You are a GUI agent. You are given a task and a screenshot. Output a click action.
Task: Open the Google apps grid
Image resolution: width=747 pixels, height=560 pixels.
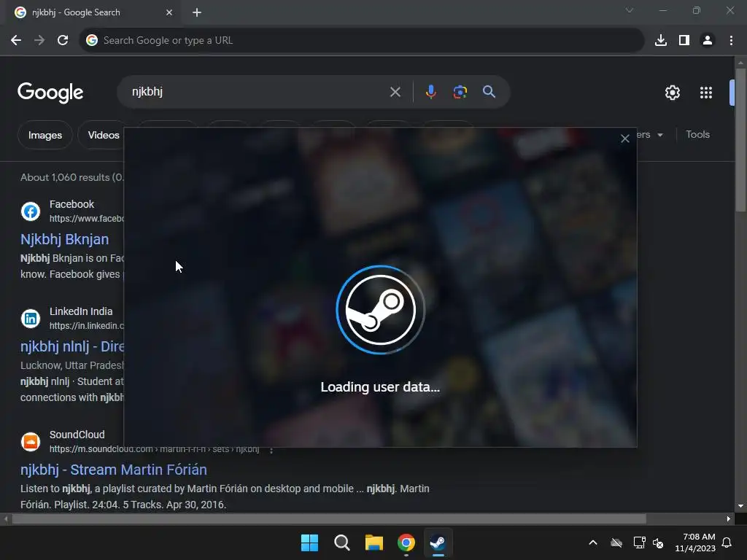pyautogui.click(x=706, y=93)
